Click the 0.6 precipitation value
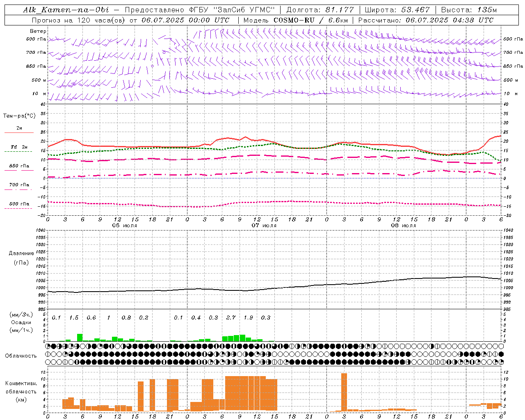Viewport: 525px width, 420px height. [x=91, y=318]
